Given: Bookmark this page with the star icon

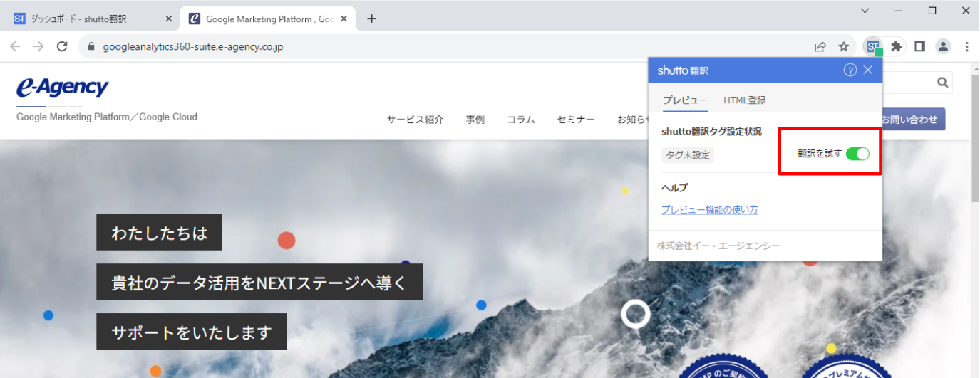Looking at the screenshot, I should 844,46.
